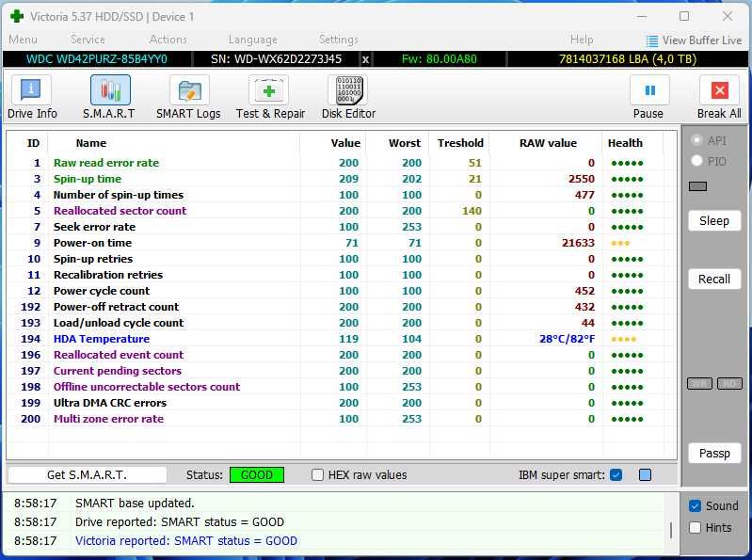The width and height of the screenshot is (752, 560).
Task: Select the Current pending sectors row
Action: click(341, 371)
